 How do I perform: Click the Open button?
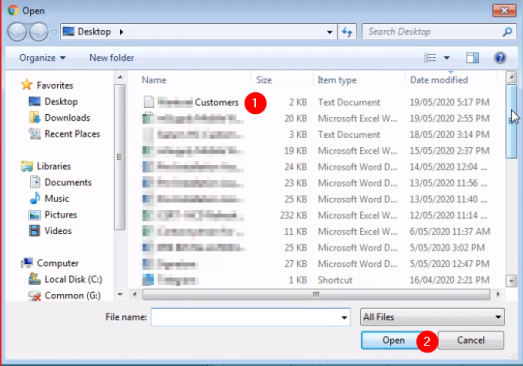[x=393, y=340]
